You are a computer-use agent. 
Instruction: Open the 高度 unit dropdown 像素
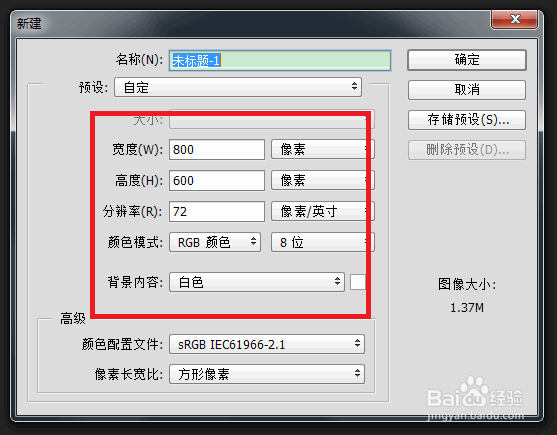point(323,180)
